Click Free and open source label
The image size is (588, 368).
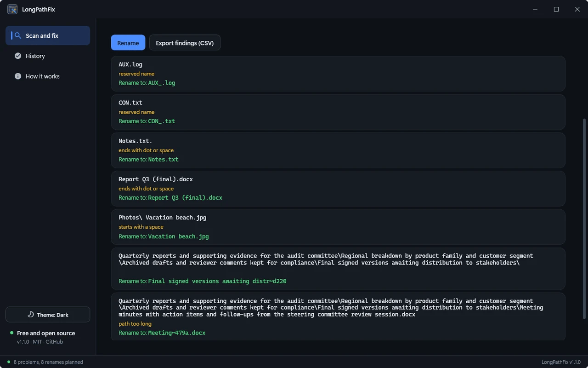(46, 333)
